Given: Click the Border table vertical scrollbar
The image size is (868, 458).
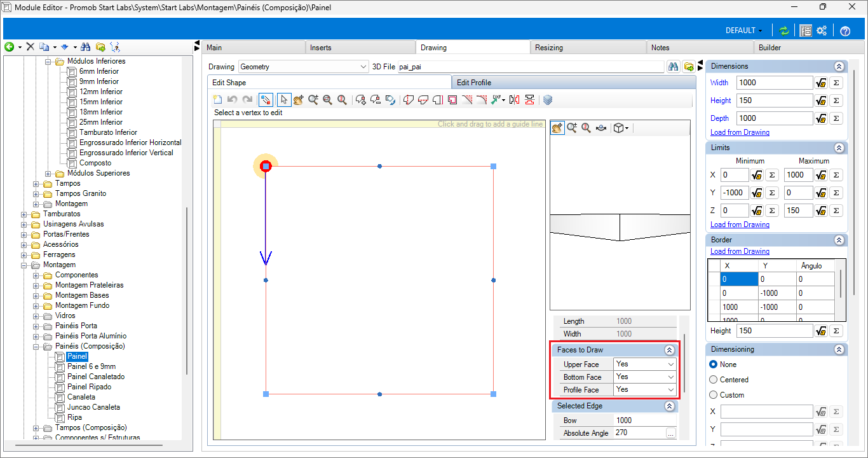Looking at the screenshot, I should (841, 283).
